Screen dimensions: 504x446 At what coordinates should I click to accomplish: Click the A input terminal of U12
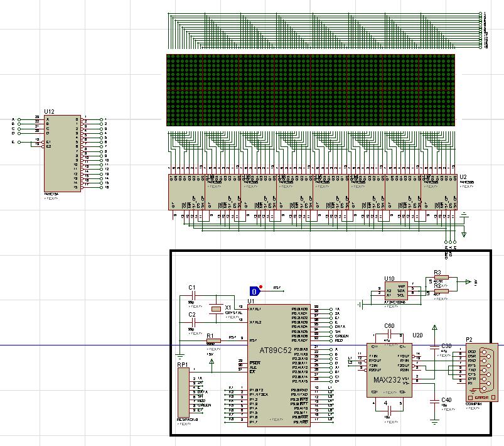19,120
